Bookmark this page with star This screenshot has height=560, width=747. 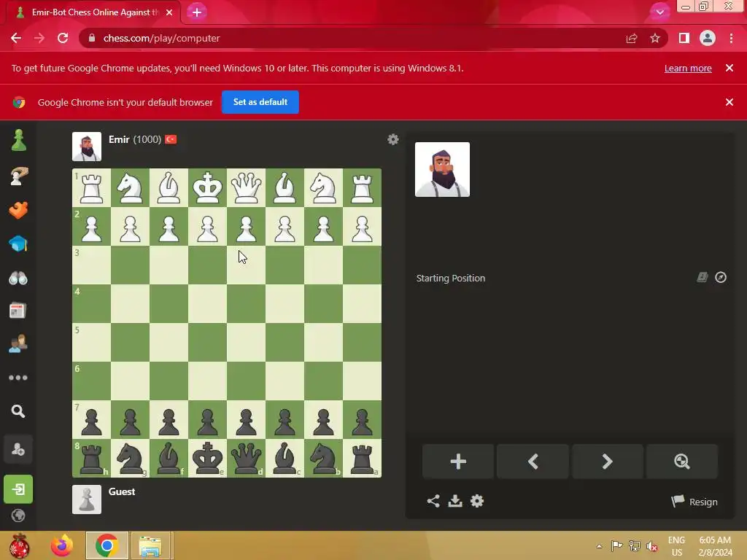coord(655,38)
